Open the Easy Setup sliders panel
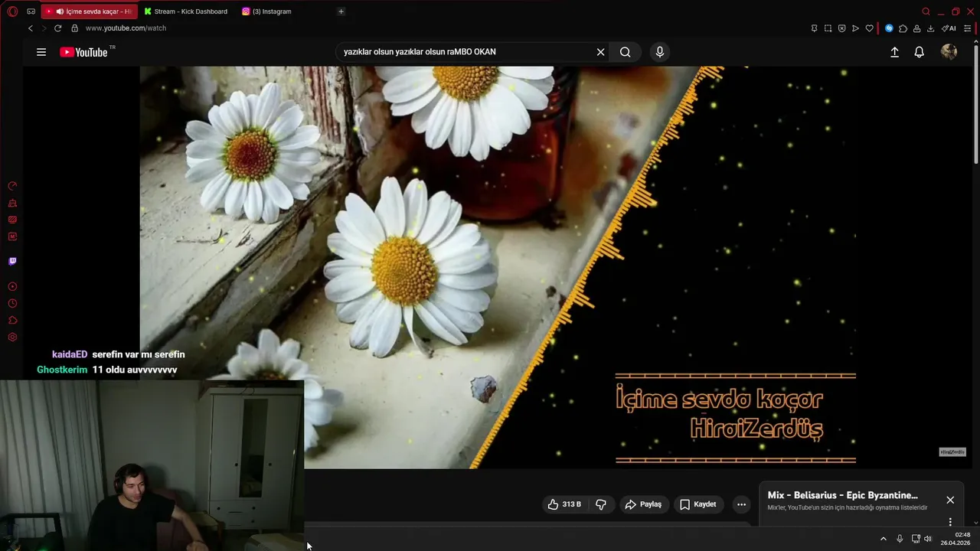 pyautogui.click(x=968, y=28)
